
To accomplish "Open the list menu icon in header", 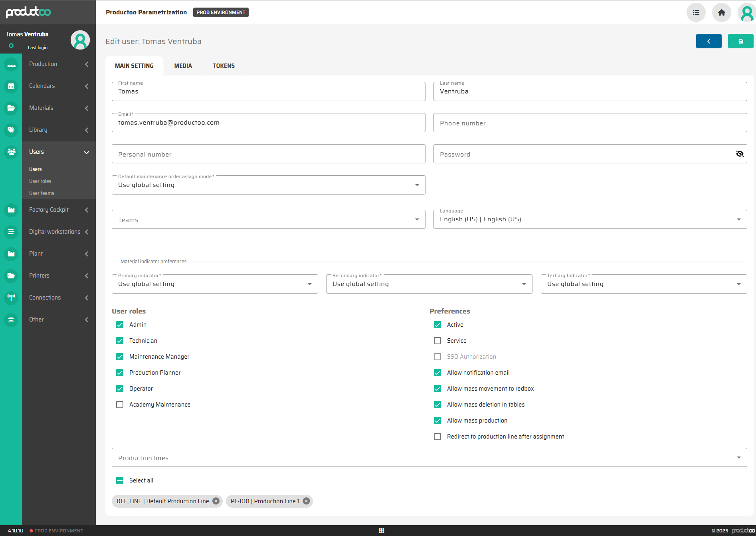I will tap(696, 12).
